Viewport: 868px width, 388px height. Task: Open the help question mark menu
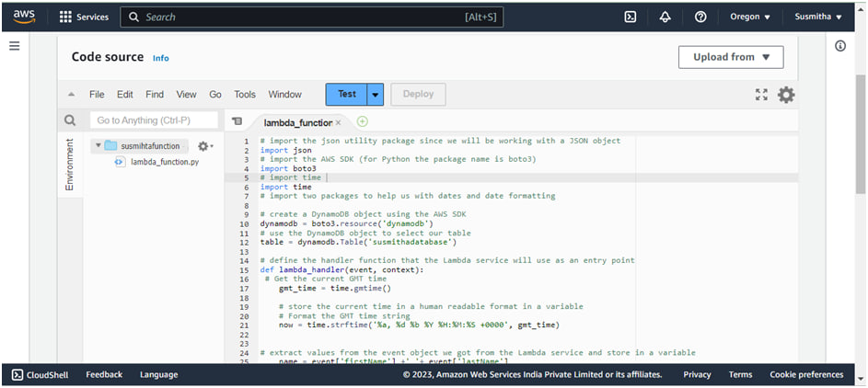click(x=700, y=17)
